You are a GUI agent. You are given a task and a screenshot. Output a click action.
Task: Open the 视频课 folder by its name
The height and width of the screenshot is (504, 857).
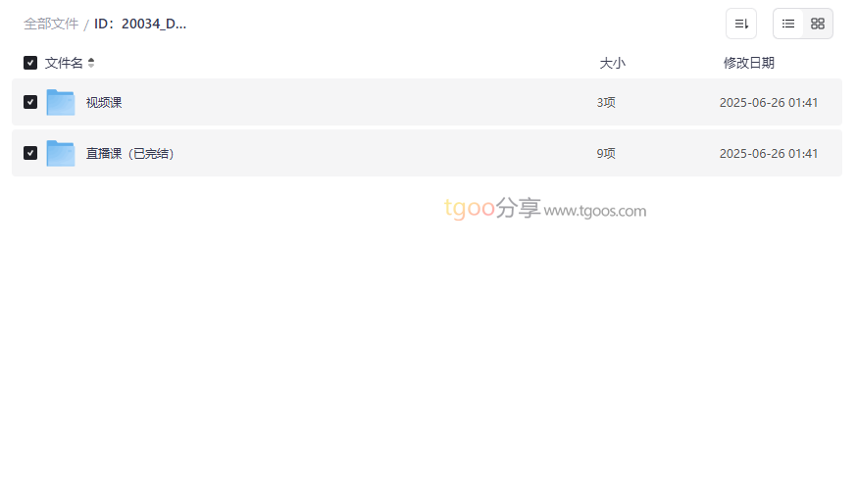(x=104, y=102)
